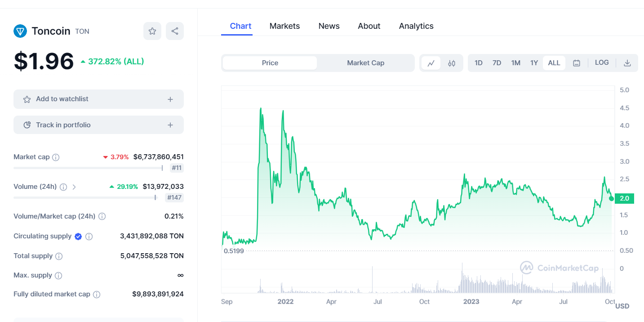Screen dimensions: 644x322
Task: Click the download chart data icon
Action: tap(627, 63)
